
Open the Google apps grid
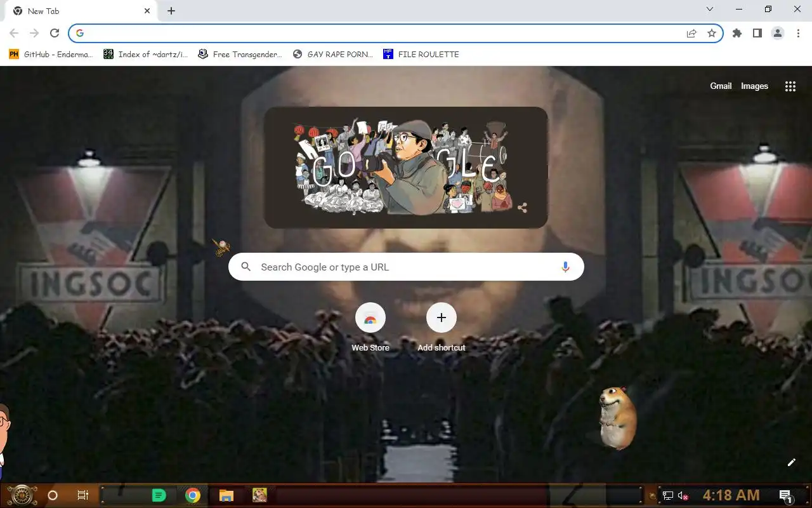(x=790, y=86)
